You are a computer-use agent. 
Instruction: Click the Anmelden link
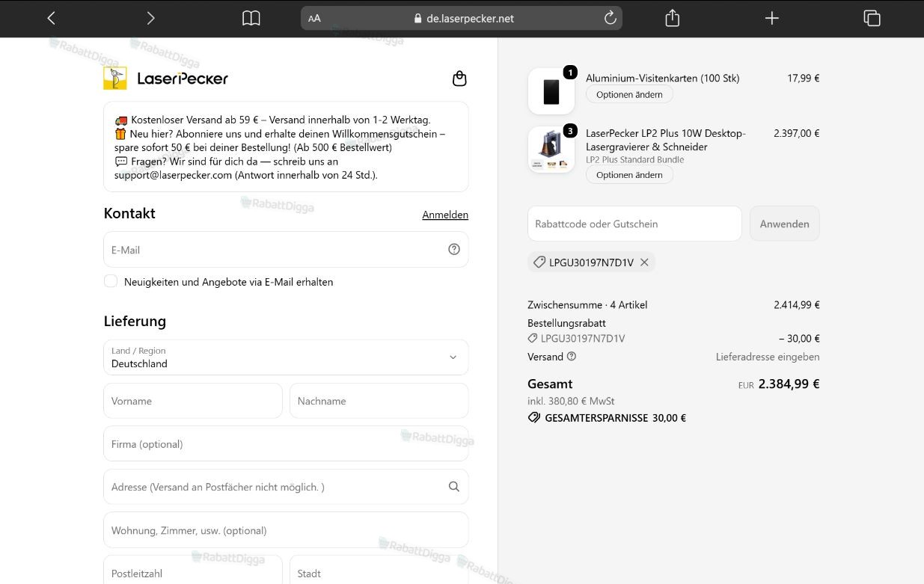tap(445, 215)
